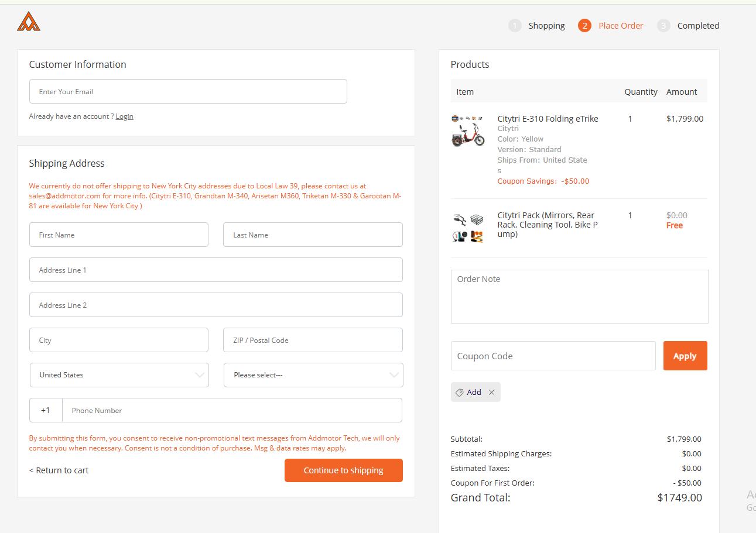
Task: Focus the Coupon Code input
Action: [553, 356]
